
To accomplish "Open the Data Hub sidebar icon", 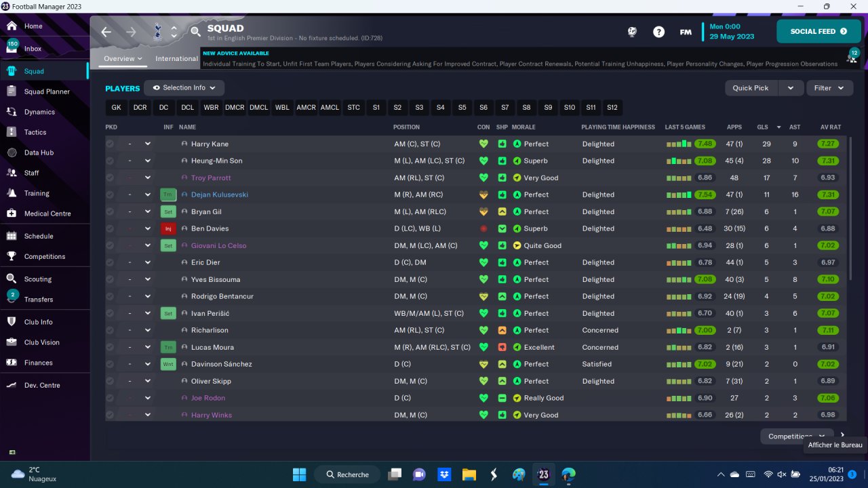I will [12, 152].
